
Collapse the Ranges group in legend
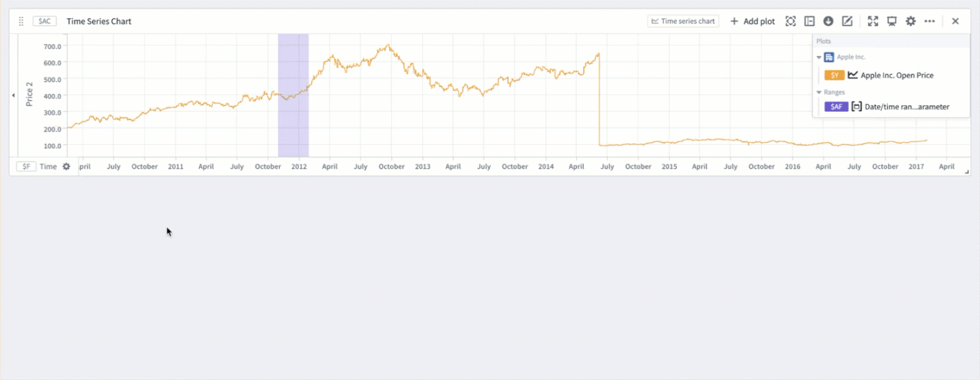click(x=819, y=92)
